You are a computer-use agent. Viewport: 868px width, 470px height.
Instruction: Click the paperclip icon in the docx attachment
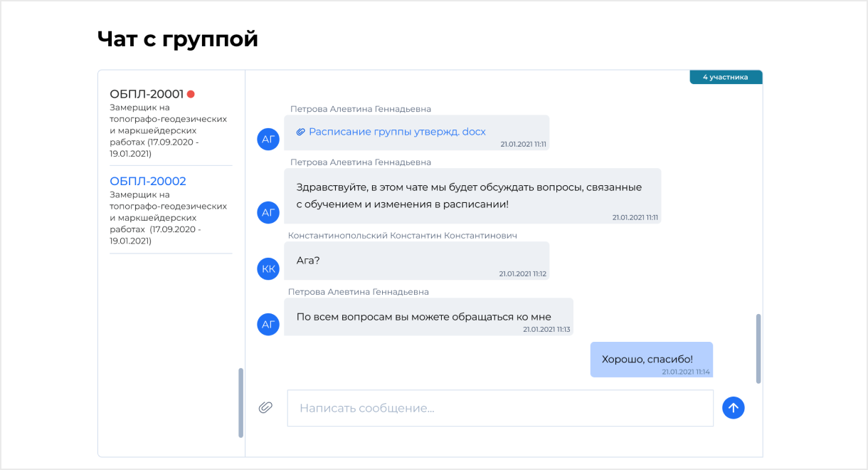coord(301,132)
